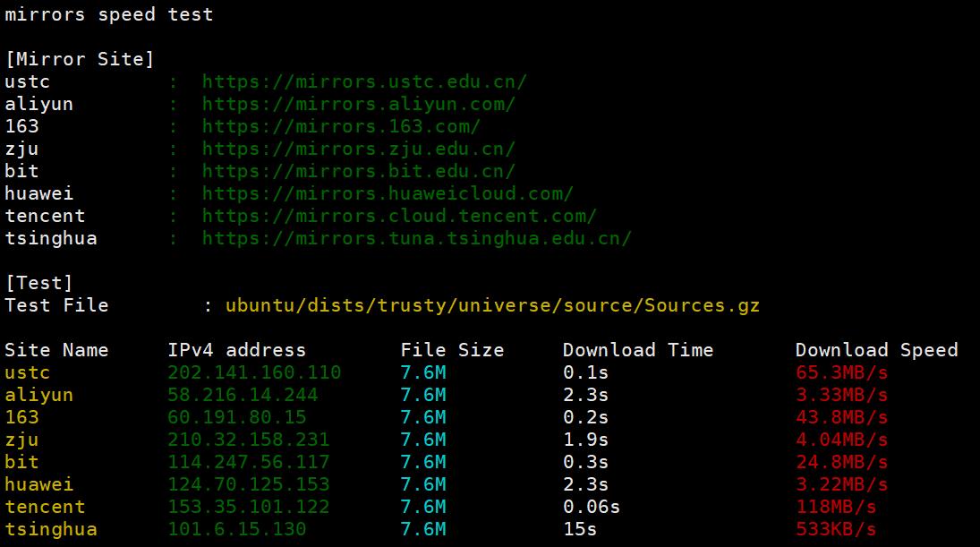Click the 65.3MB/s download speed

841,372
